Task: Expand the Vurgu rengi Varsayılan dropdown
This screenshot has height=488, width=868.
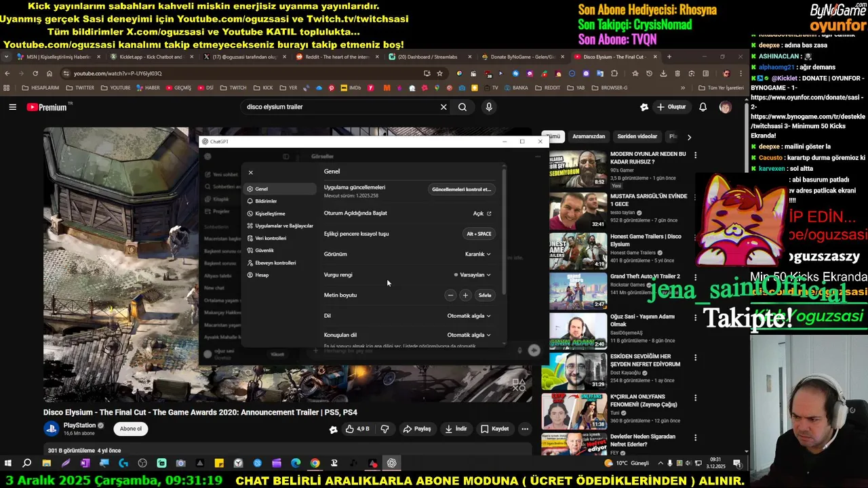Action: click(472, 274)
